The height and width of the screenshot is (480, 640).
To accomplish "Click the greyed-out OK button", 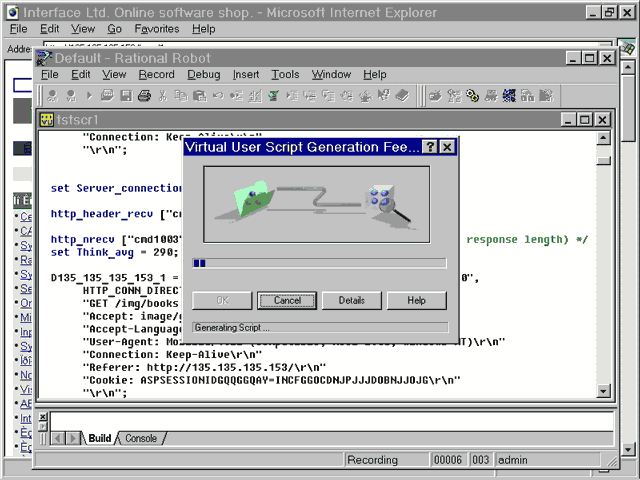I will coord(222,300).
